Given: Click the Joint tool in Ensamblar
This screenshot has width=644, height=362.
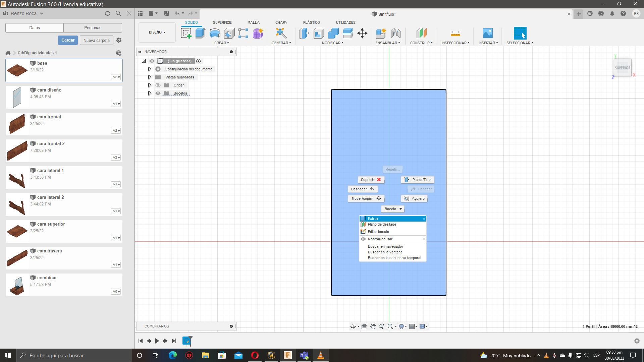Looking at the screenshot, I should pos(395,33).
